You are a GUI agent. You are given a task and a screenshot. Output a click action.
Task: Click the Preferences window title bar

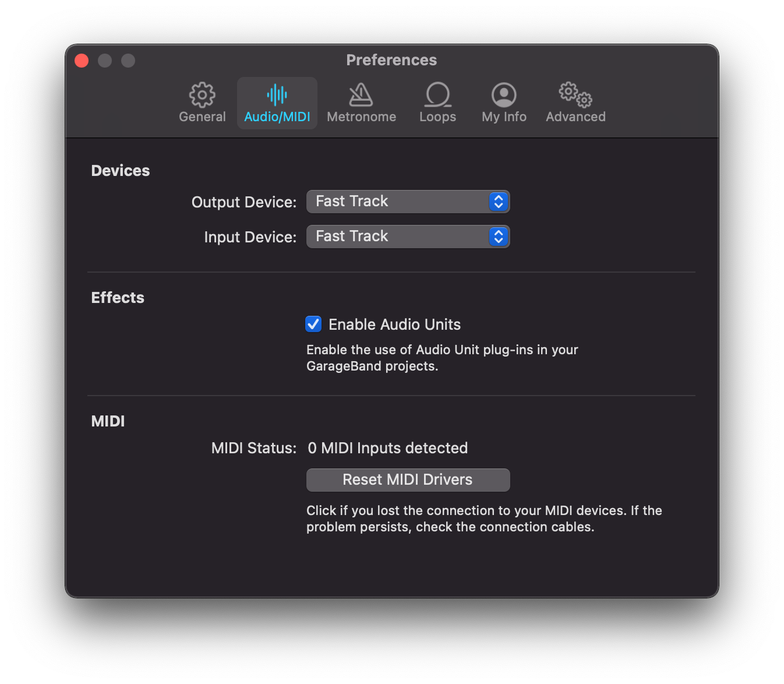391,60
